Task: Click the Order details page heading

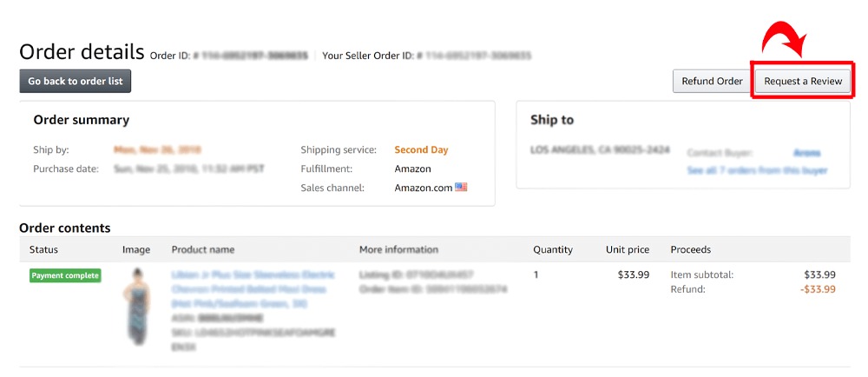Action: click(x=82, y=52)
